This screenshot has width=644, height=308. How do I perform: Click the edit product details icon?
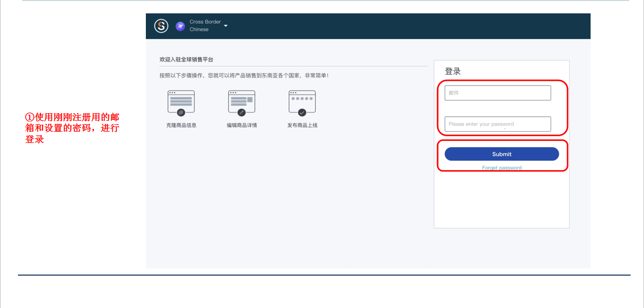[241, 103]
